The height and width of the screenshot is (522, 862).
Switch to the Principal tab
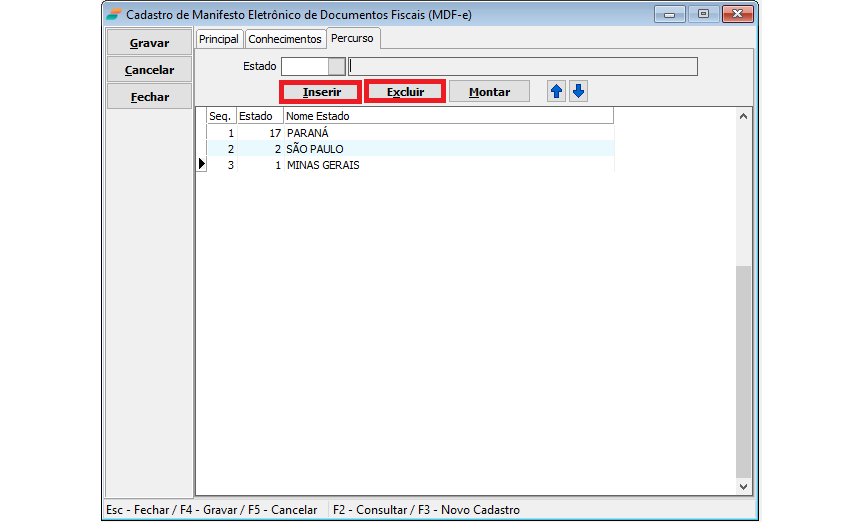pos(219,39)
